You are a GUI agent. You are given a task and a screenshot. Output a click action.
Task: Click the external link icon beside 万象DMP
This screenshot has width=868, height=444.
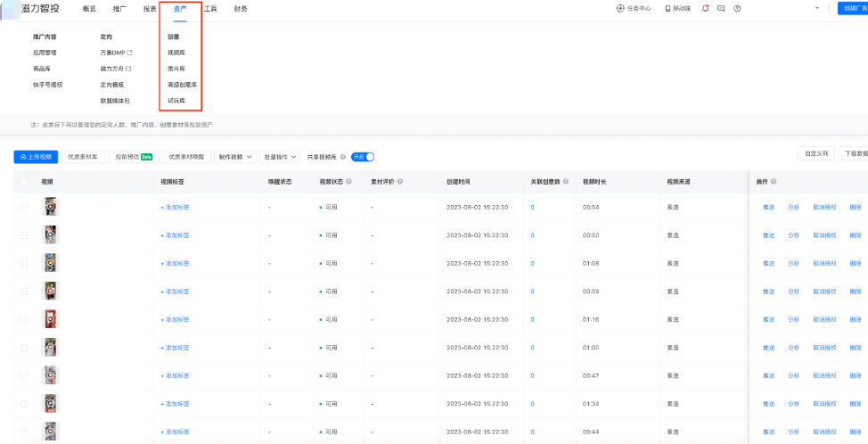[x=130, y=53]
